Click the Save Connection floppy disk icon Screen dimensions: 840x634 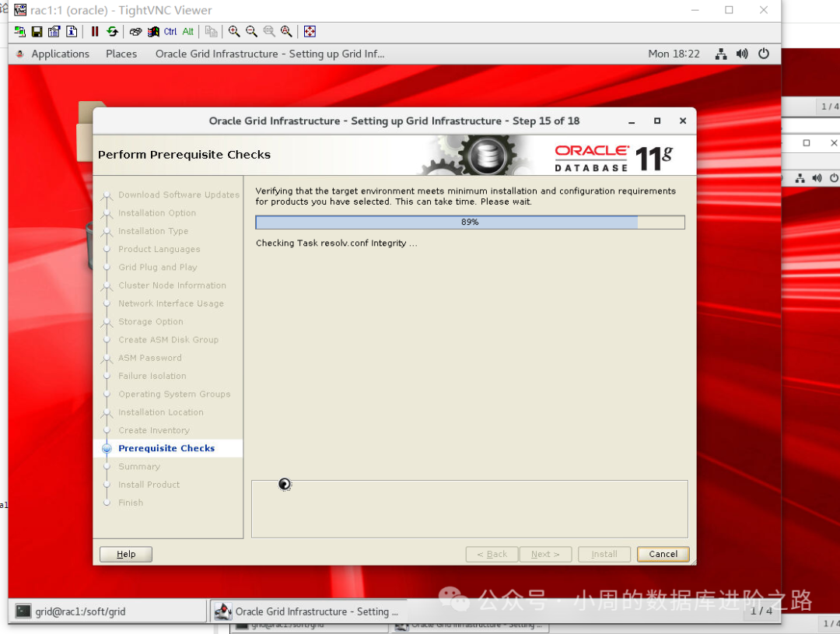coord(37,32)
